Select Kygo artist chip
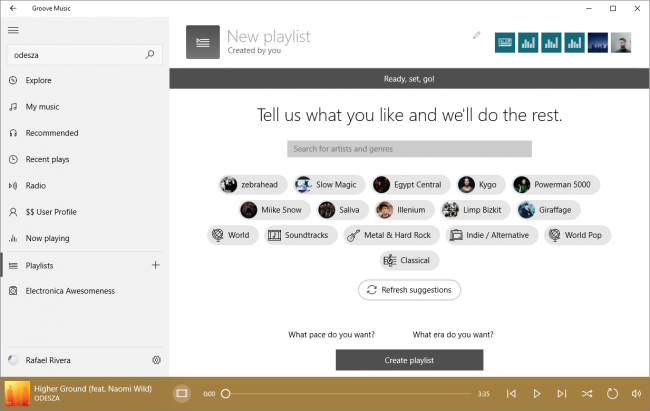The height and width of the screenshot is (411, 650). [481, 185]
